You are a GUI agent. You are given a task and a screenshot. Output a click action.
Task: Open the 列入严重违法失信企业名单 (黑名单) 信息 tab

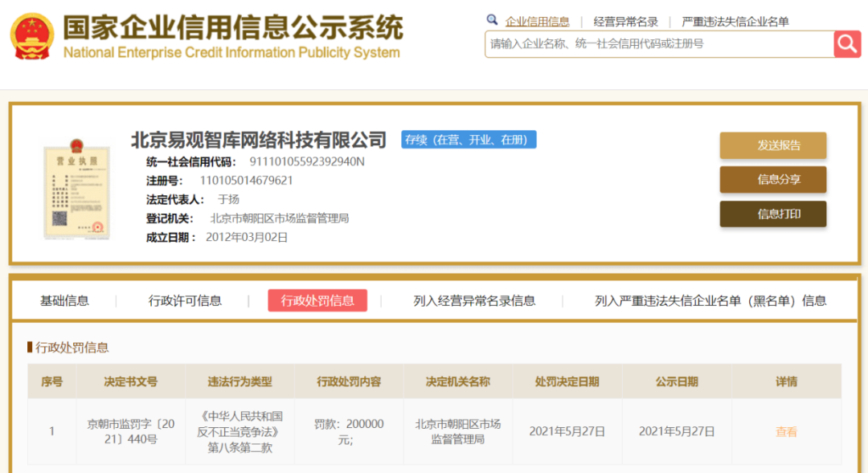tap(710, 301)
